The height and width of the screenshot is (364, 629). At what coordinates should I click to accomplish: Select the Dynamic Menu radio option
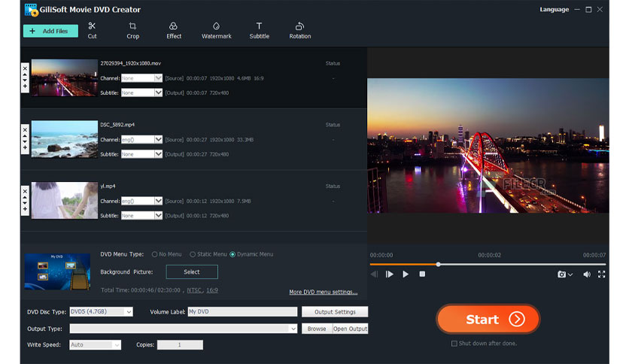point(232,254)
